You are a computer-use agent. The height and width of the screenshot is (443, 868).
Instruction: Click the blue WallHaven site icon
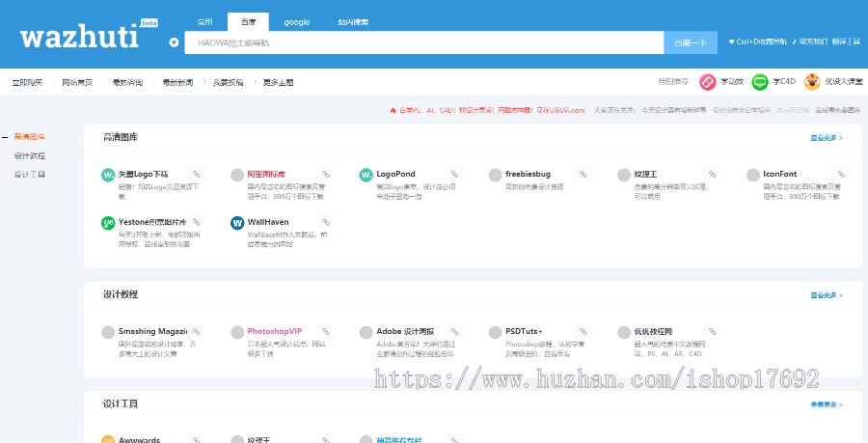click(x=237, y=223)
